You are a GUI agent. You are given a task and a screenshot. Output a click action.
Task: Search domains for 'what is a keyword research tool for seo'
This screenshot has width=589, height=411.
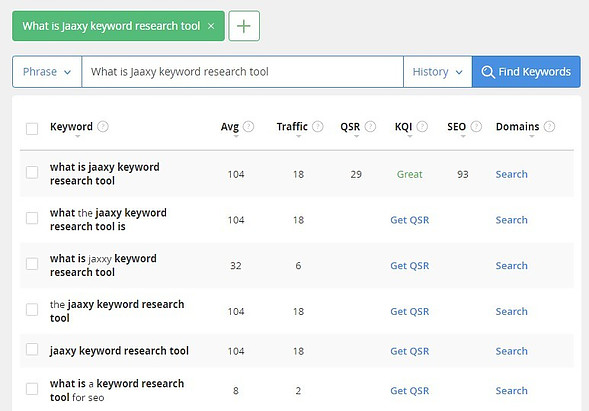tap(512, 391)
